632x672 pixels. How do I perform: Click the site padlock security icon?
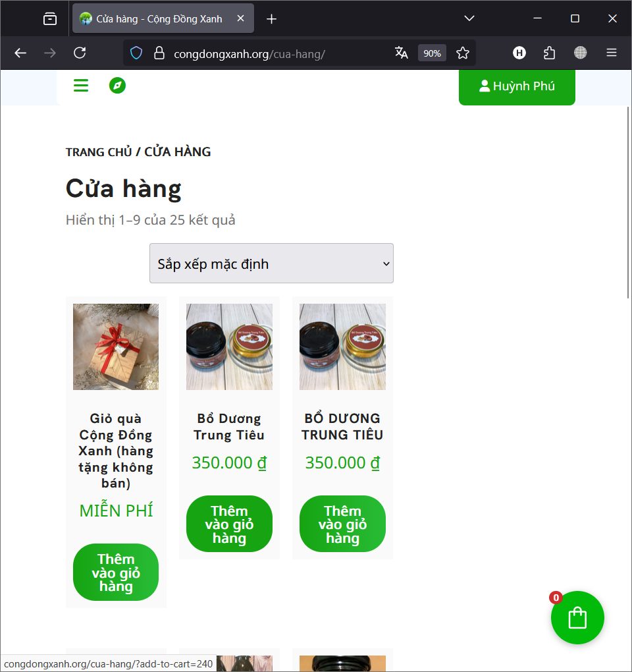click(159, 53)
